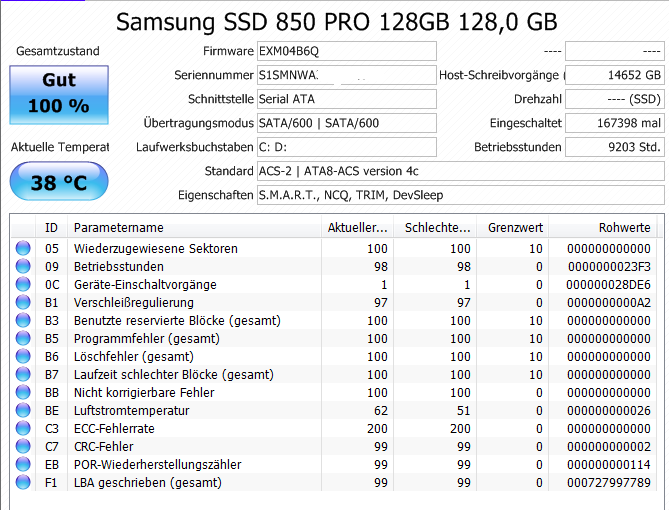Select the Löschfehler (gesamt) row name
The image size is (669, 510).
(134, 356)
